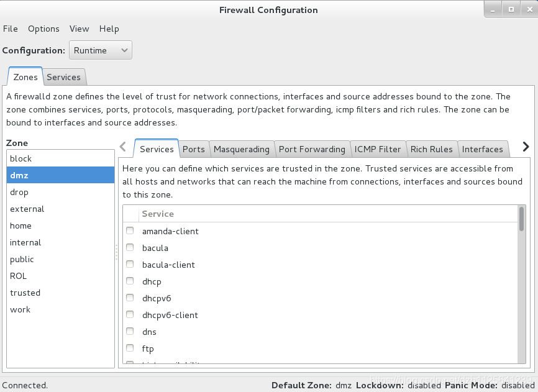Enable the ftp service checkbox
Viewport: 538px width, 392px height.
(130, 348)
